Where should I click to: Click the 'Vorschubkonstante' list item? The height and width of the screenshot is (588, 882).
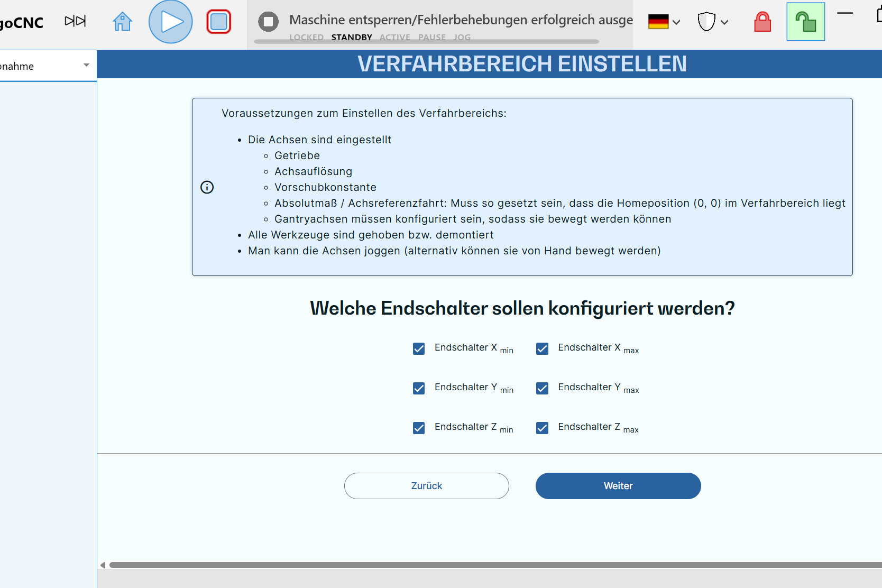point(325,187)
